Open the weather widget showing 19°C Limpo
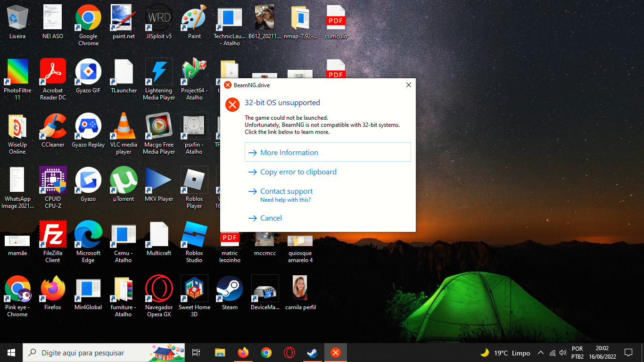This screenshot has height=362, width=644. [x=505, y=353]
